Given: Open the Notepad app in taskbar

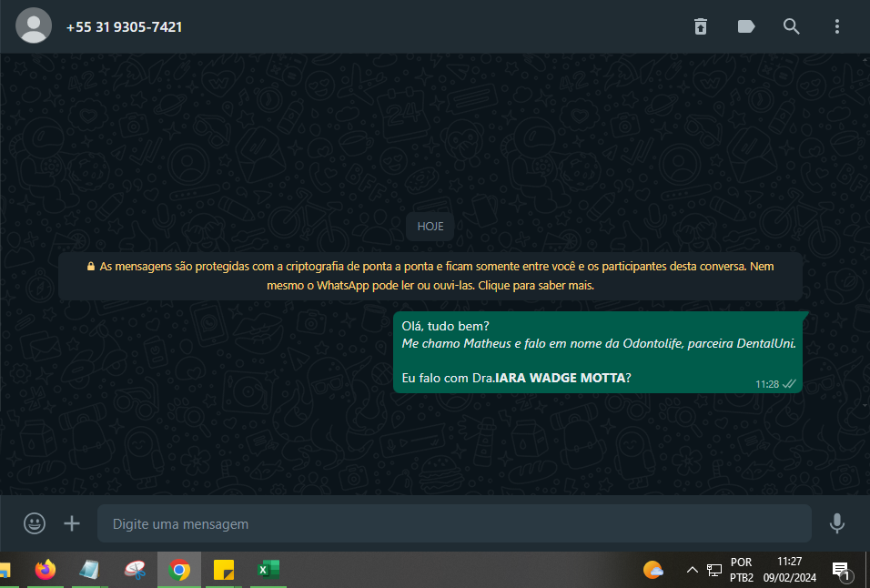Looking at the screenshot, I should point(89,570).
